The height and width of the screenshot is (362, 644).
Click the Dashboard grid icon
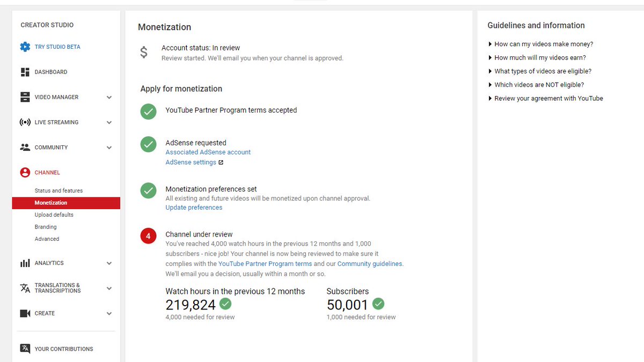coord(25,72)
